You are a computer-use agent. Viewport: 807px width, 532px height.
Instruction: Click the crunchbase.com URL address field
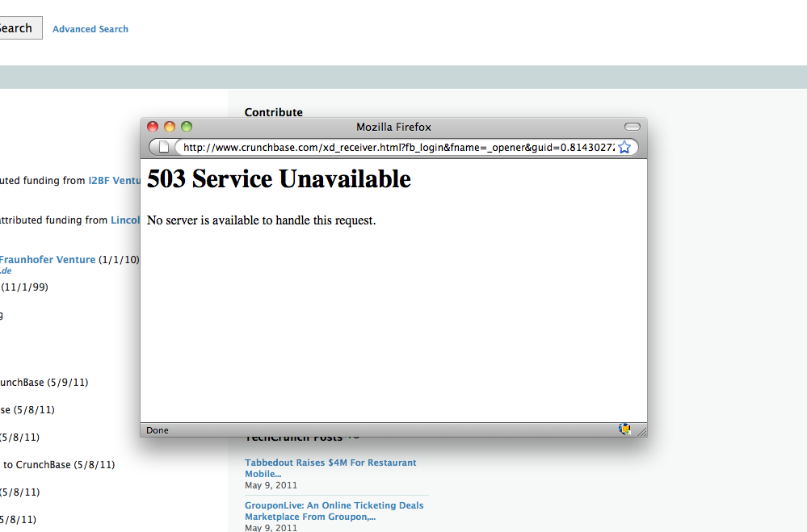point(397,147)
